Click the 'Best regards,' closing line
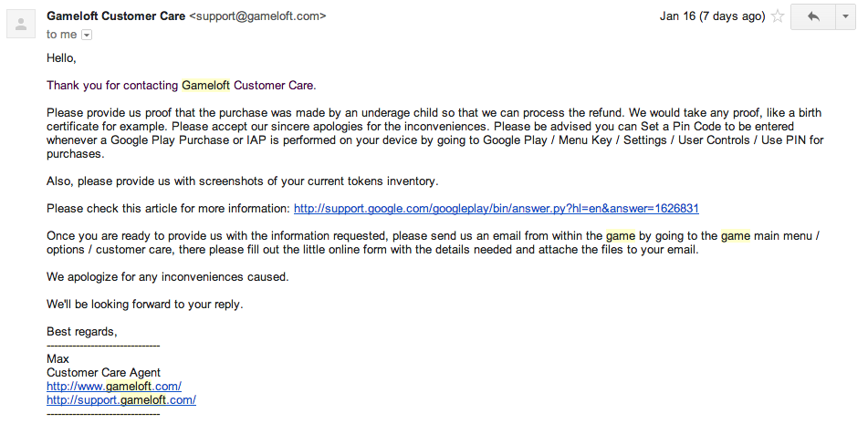This screenshot has width=868, height=424. (81, 331)
